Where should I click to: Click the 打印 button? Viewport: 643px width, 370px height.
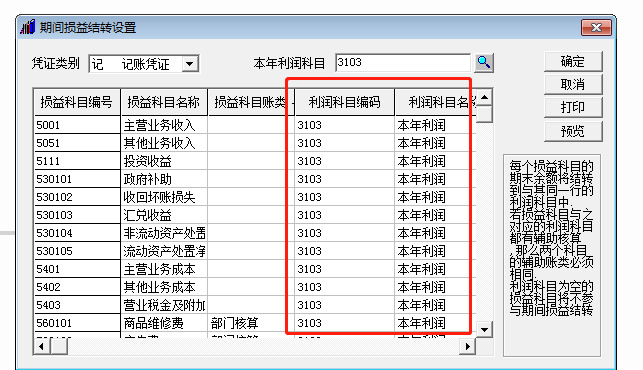573,107
